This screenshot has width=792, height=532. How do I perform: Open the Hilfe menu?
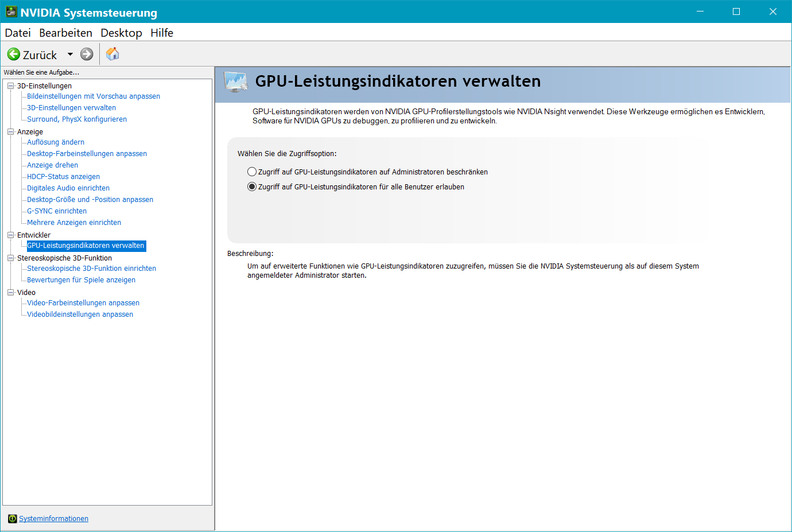tap(162, 33)
